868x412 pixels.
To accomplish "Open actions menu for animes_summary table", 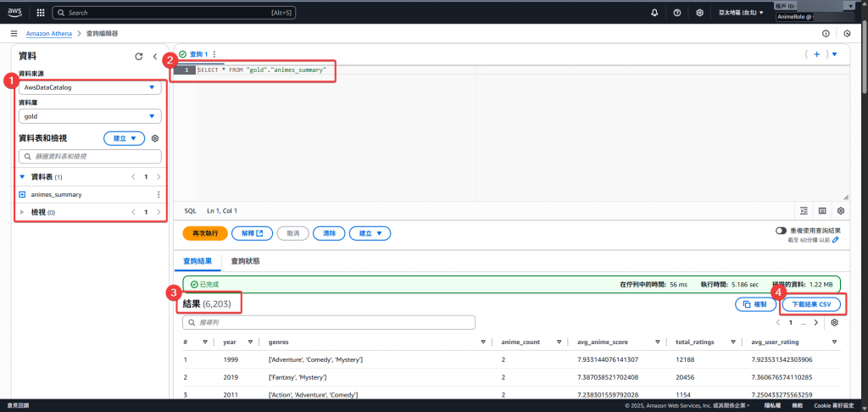I will point(159,194).
